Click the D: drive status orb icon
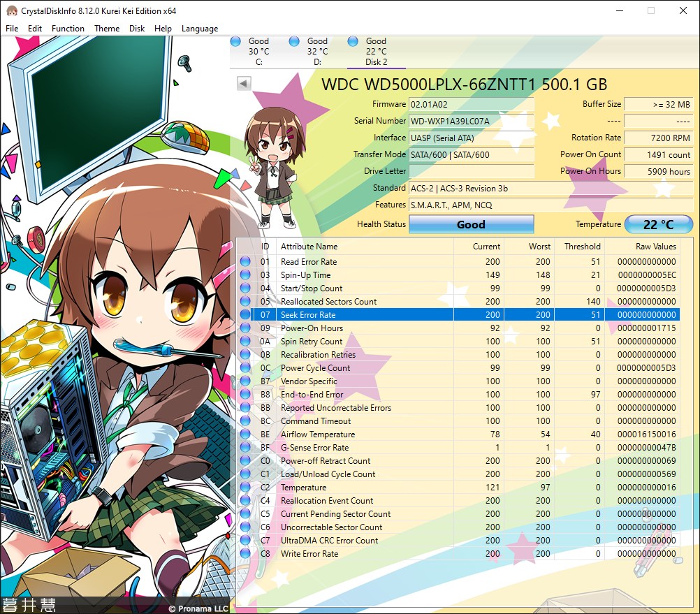700x614 pixels. 294,41
